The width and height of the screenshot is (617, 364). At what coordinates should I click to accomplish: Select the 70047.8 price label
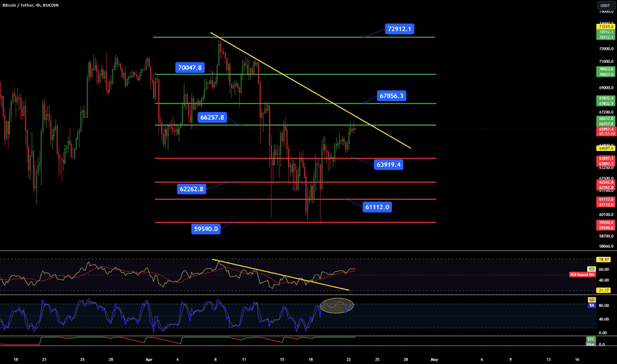[189, 68]
